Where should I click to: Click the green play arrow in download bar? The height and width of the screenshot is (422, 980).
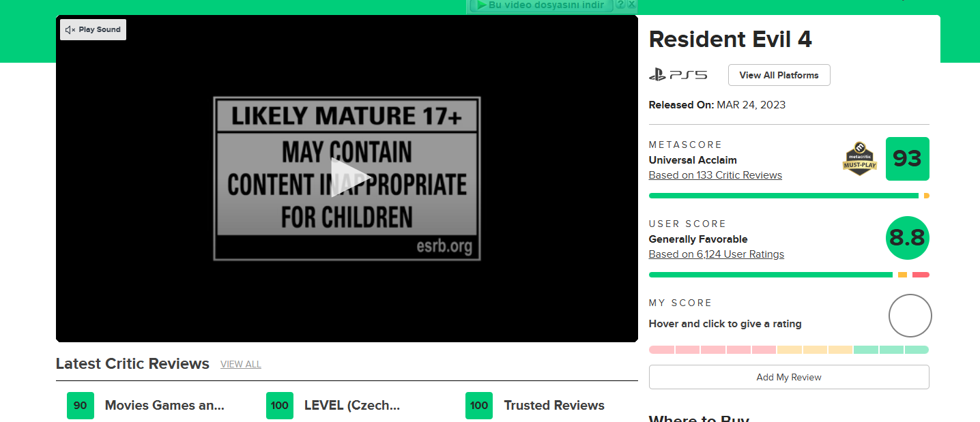[x=481, y=5]
